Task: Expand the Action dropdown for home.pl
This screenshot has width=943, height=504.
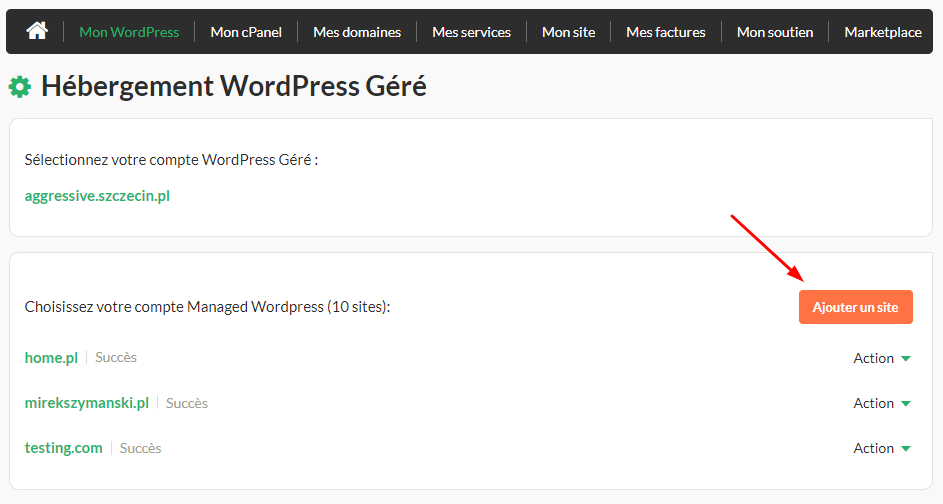Action: [882, 358]
